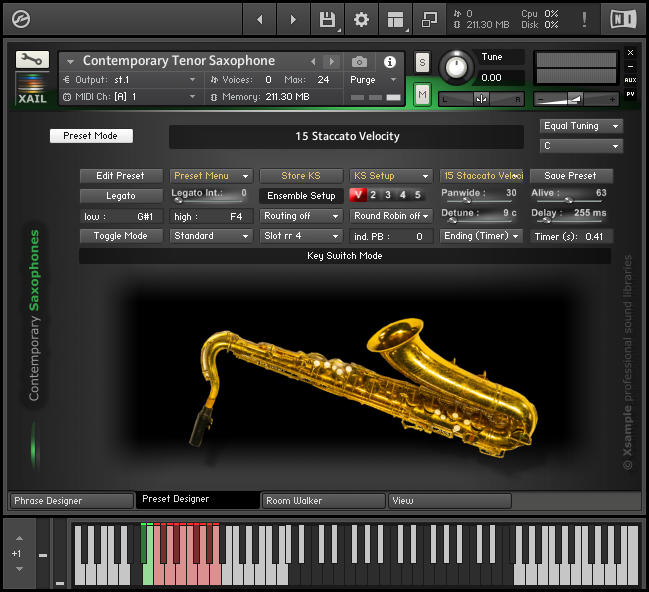Select ensemble voice 5
Image resolution: width=649 pixels, height=592 pixels.
418,195
